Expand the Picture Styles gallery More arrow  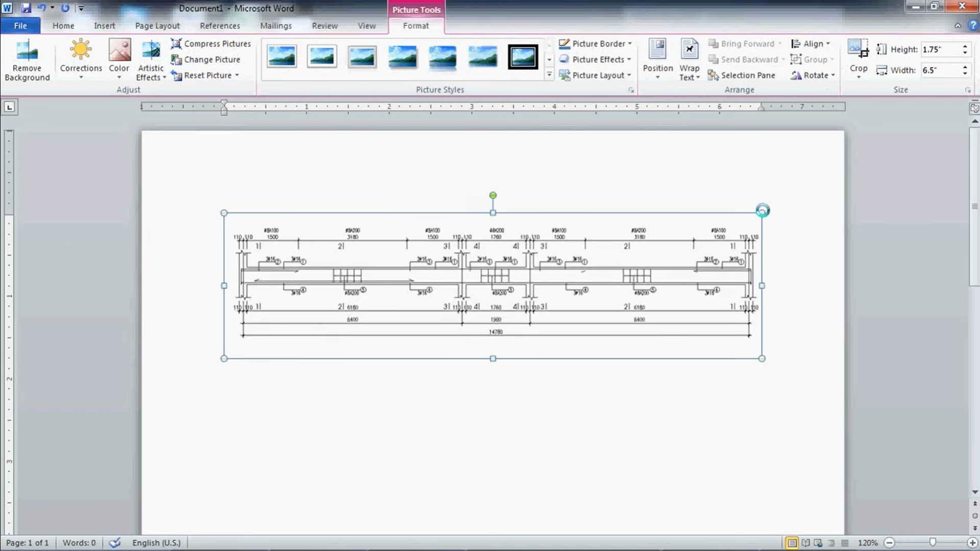click(549, 74)
